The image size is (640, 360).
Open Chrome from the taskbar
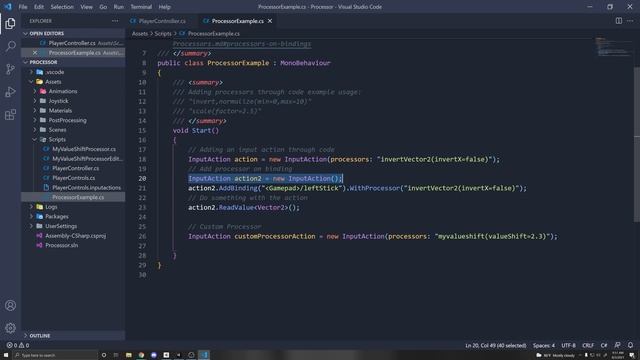click(141, 355)
